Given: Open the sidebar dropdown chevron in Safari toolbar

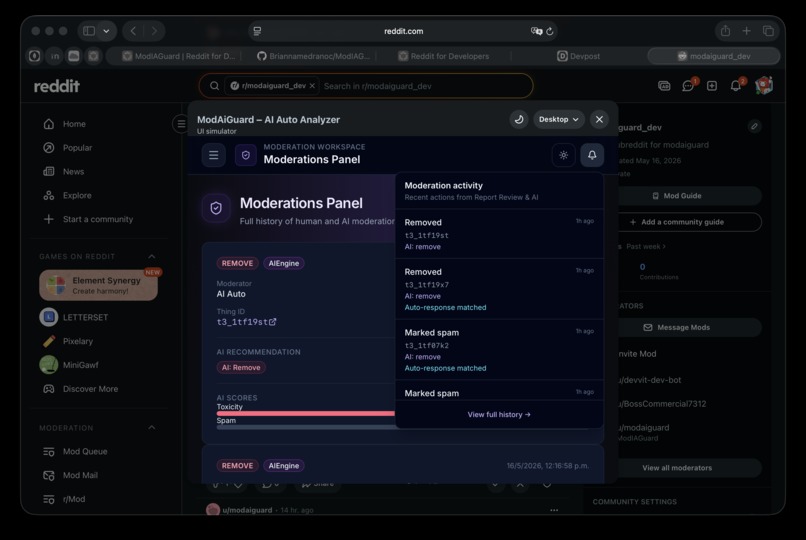Looking at the screenshot, I should tap(106, 31).
